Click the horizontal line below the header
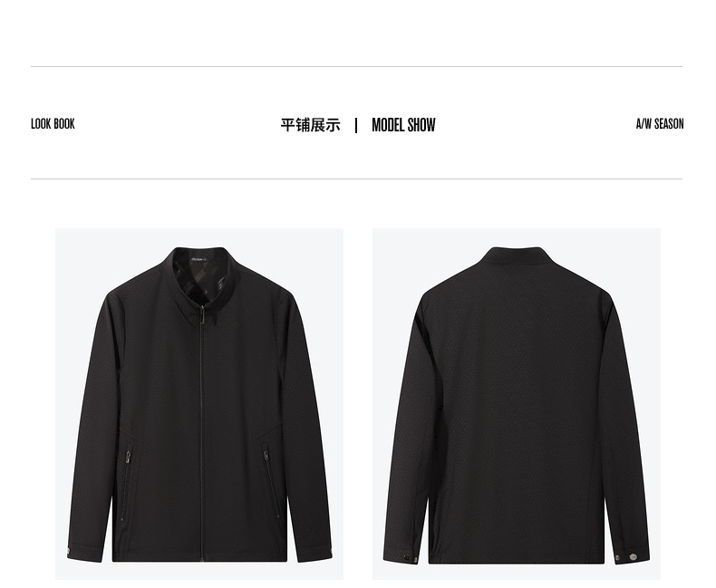Screen dimensions: 716x588 click(x=356, y=179)
